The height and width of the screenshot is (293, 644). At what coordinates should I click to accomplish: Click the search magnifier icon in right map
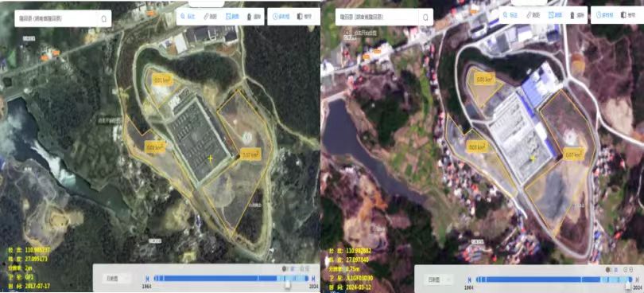pyautogui.click(x=425, y=18)
